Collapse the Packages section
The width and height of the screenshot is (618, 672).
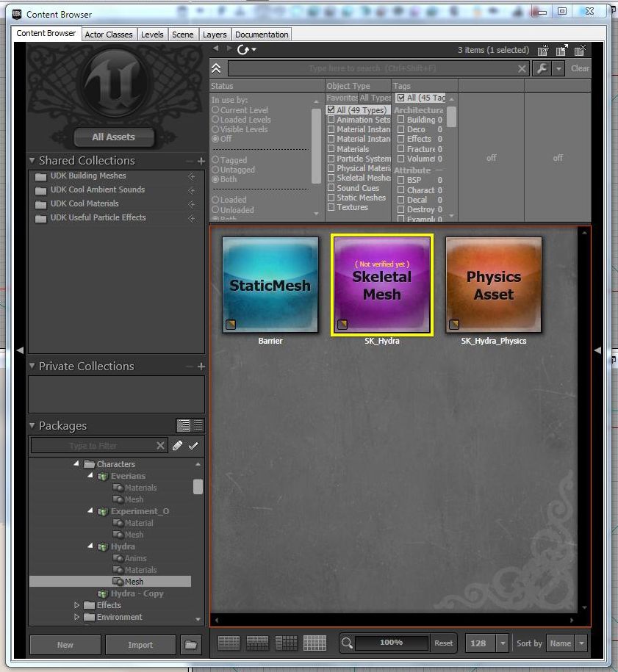32,425
